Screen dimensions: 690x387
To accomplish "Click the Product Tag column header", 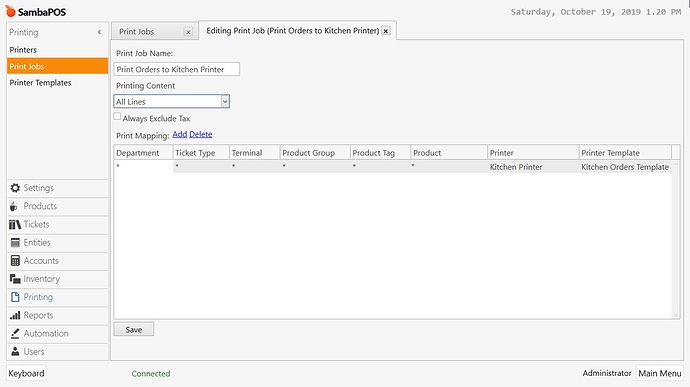I will pyautogui.click(x=380, y=153).
